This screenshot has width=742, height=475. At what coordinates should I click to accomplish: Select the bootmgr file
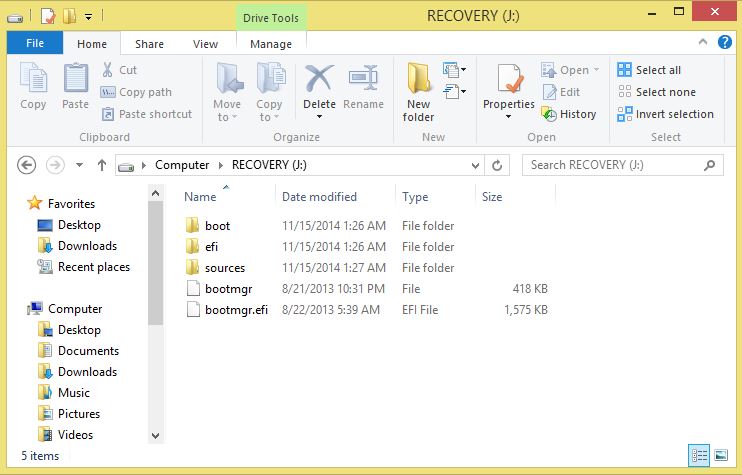click(x=367, y=289)
